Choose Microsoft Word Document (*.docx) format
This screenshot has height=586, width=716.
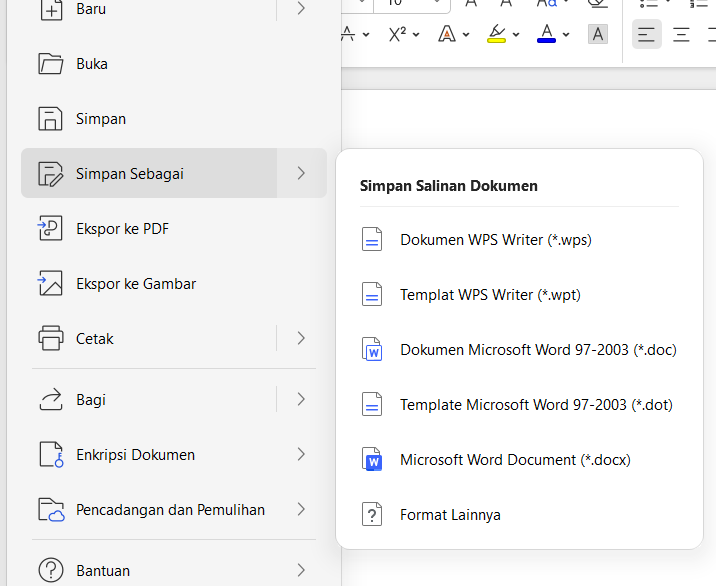515,460
